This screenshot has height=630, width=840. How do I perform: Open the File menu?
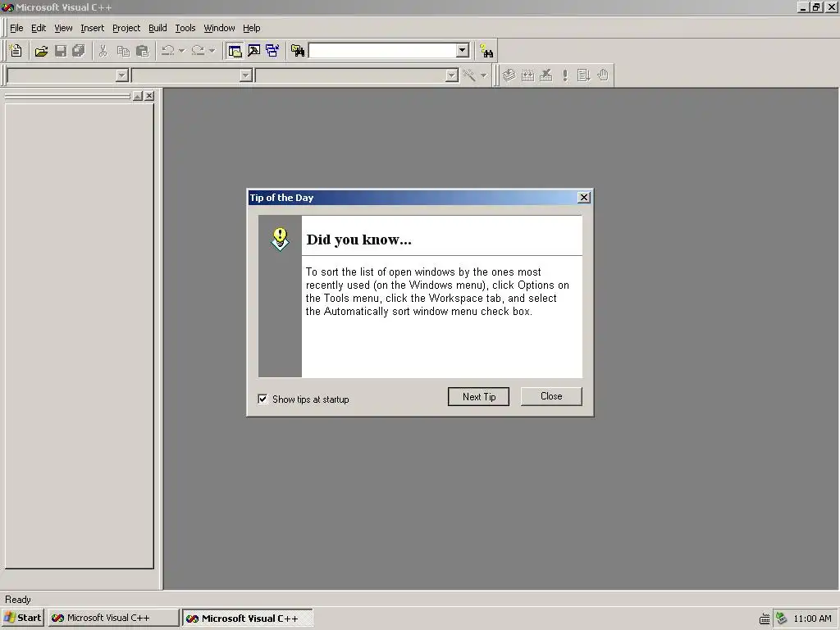coord(16,28)
